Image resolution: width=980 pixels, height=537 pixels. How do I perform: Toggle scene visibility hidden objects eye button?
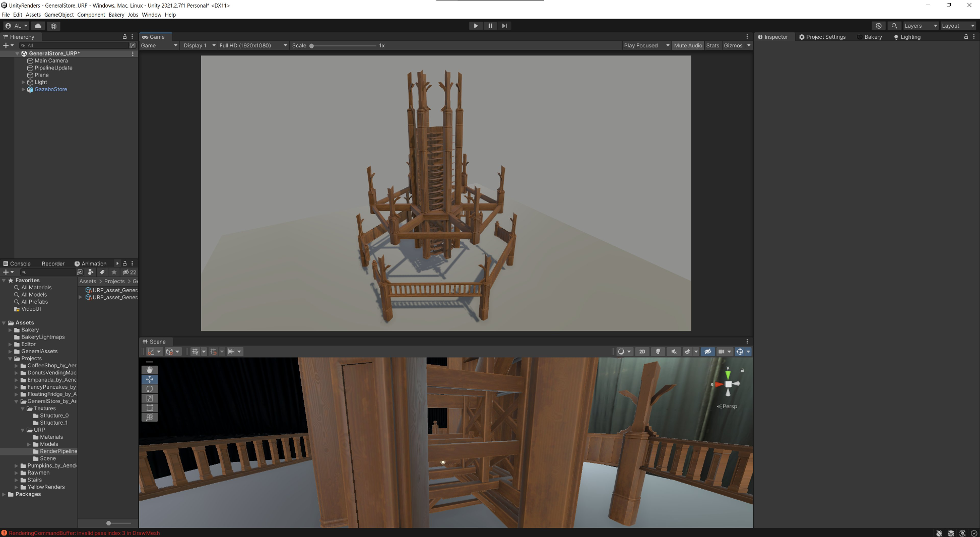pos(708,352)
